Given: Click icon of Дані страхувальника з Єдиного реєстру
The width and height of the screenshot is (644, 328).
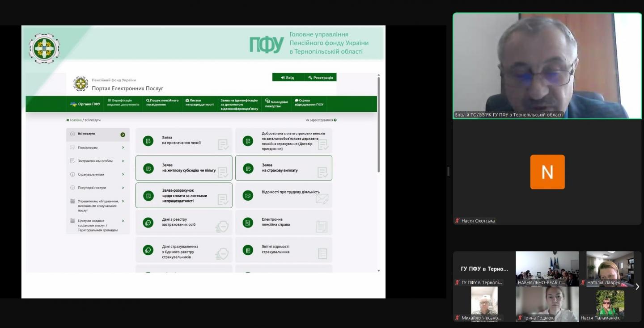Looking at the screenshot, I should click(148, 250).
